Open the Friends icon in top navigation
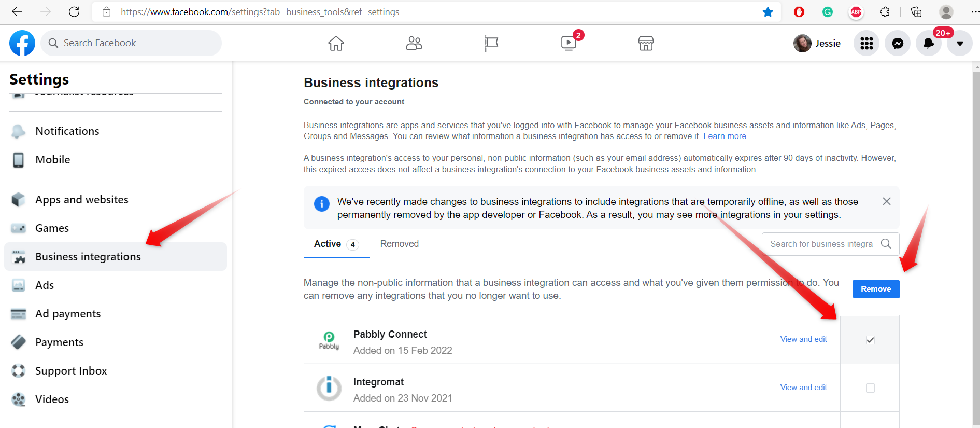Viewport: 980px width, 428px height. pyautogui.click(x=414, y=43)
